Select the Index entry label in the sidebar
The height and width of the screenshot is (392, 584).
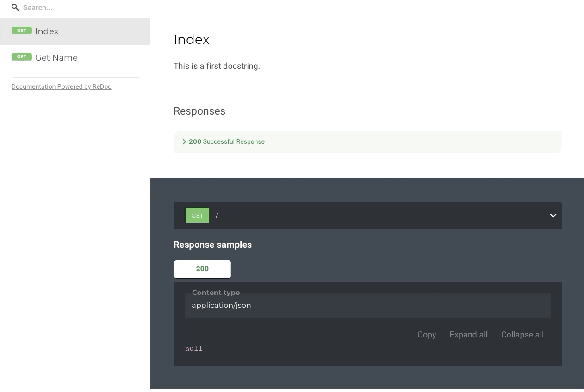click(x=47, y=31)
